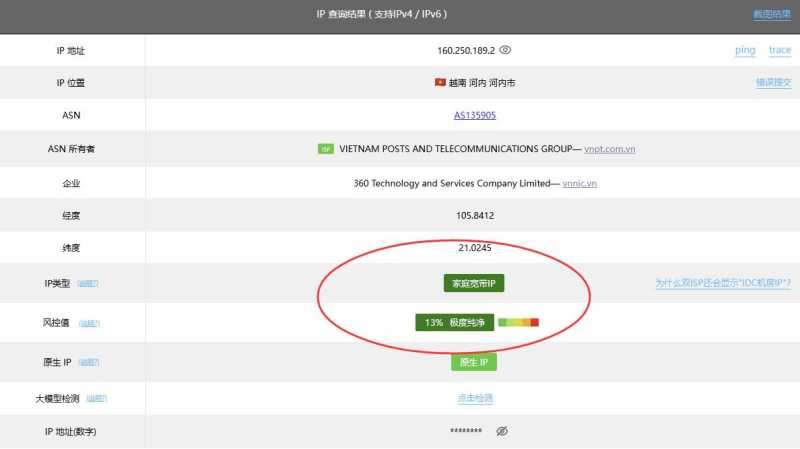Viewport: 800px width, 449px height.
Task: Open the AS135905 ASN link
Action: tap(475, 115)
